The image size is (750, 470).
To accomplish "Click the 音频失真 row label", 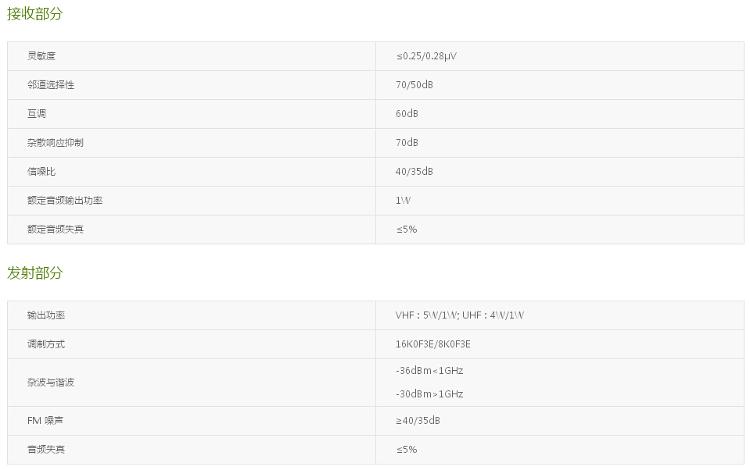I will click(46, 449).
